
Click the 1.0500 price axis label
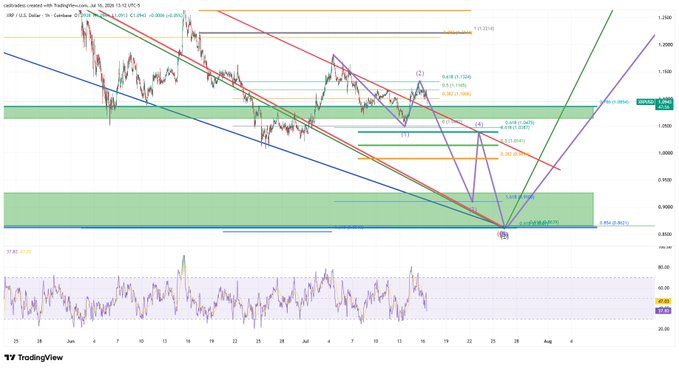665,126
